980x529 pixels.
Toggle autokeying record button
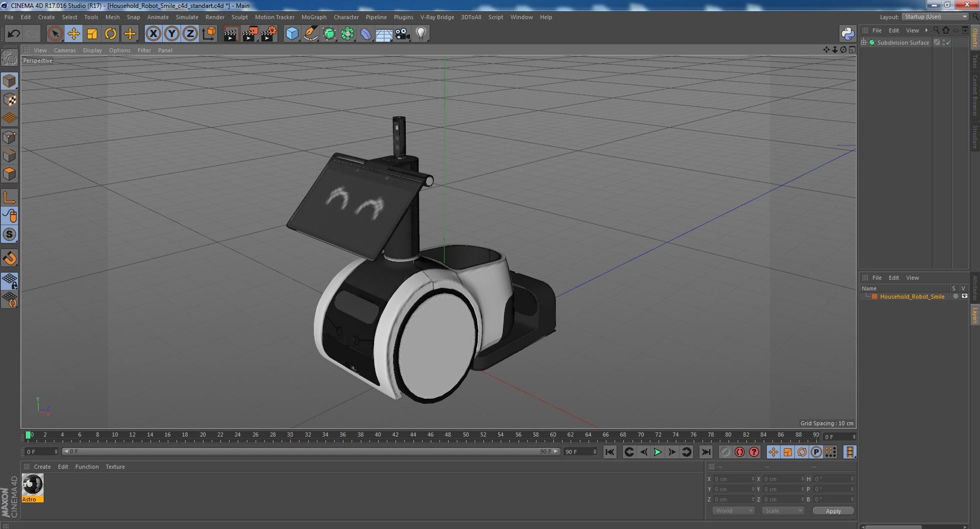[739, 452]
